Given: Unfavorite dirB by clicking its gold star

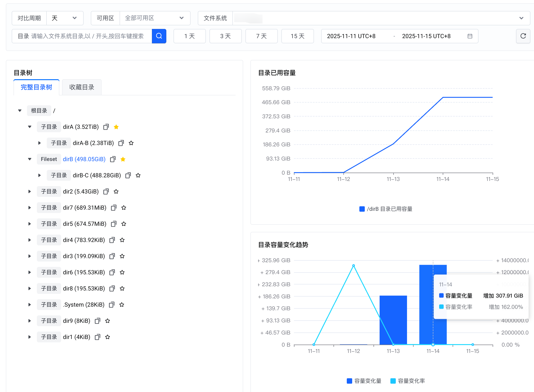Looking at the screenshot, I should (123, 159).
